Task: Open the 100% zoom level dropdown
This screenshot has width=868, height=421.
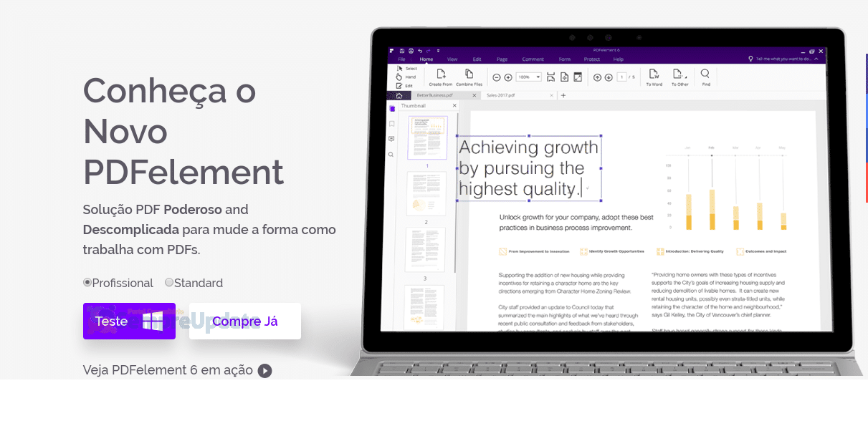Action: [x=529, y=77]
